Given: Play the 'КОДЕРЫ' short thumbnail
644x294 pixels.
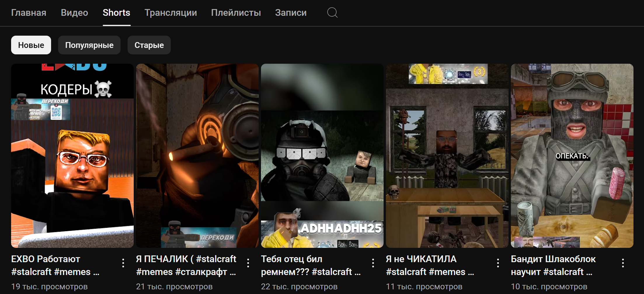Looking at the screenshot, I should (72, 156).
